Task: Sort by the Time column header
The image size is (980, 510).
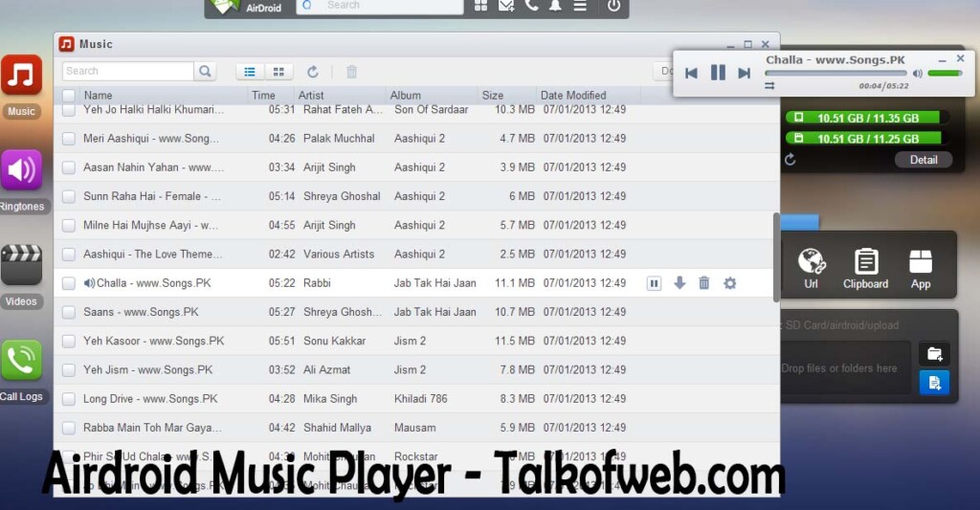Action: (263, 96)
